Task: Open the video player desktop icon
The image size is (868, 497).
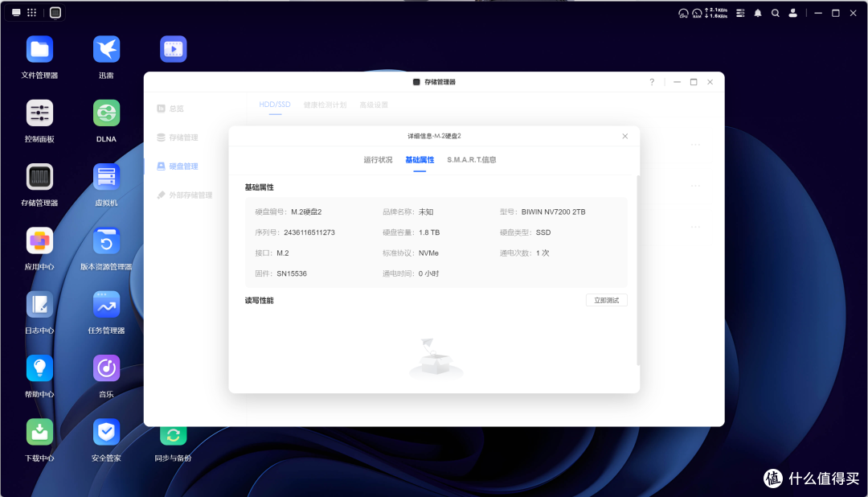Action: [x=174, y=49]
